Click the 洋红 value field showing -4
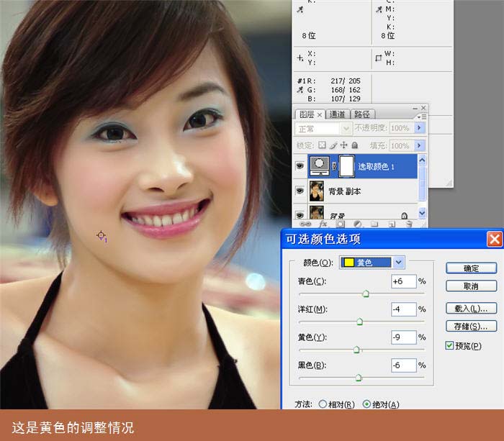504x441 pixels. coord(404,309)
